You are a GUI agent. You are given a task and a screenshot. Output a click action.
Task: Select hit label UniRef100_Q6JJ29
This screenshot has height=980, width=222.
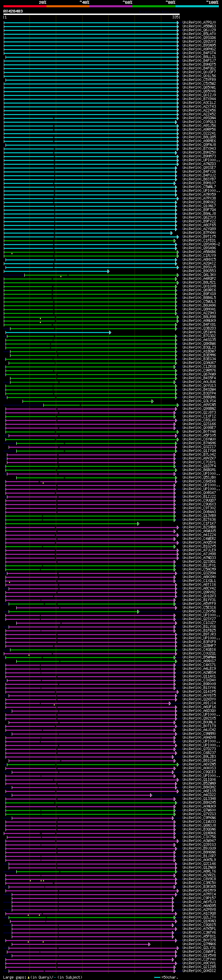[199, 30]
